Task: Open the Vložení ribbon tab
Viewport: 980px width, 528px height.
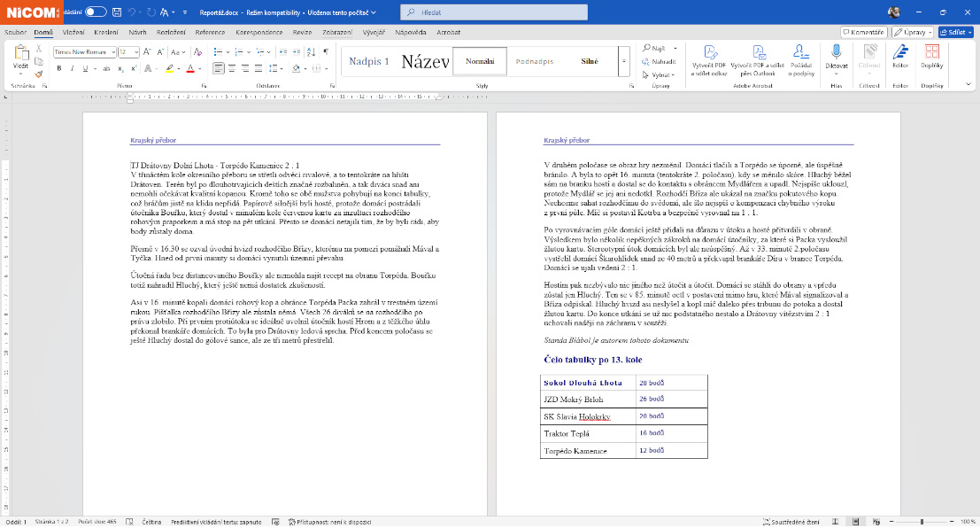Action: [73, 32]
